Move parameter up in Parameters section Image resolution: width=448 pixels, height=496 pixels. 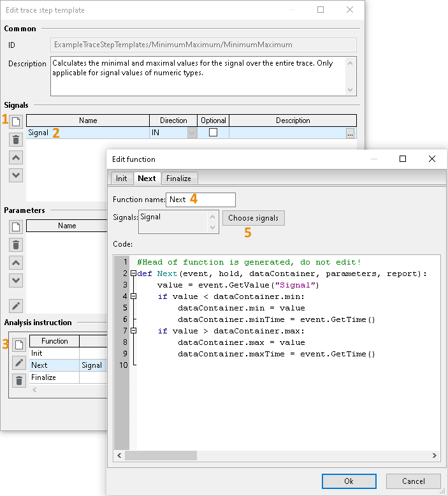(x=16, y=263)
